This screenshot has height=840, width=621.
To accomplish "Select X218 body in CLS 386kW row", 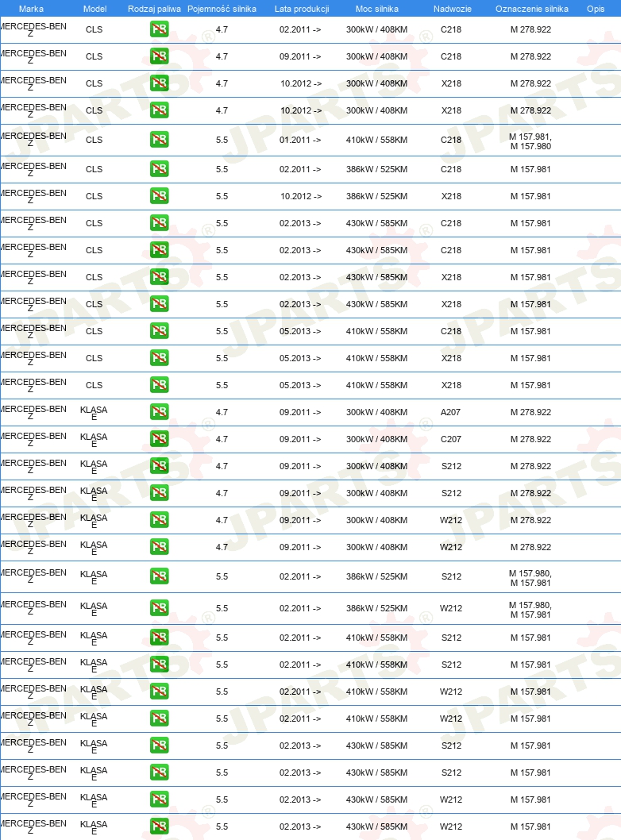I will [x=451, y=196].
